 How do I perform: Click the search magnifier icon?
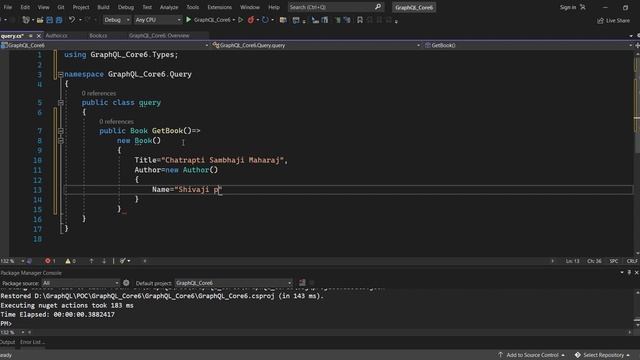[x=378, y=7]
